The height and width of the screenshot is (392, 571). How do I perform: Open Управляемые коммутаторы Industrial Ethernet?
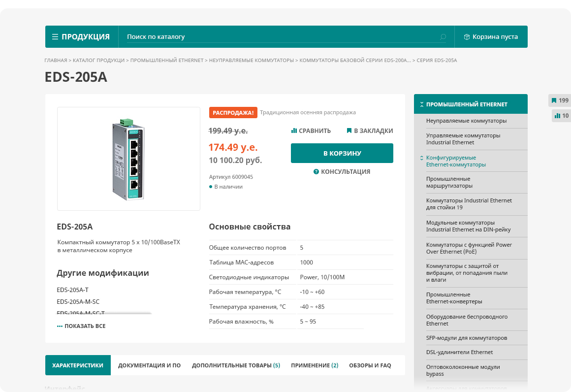click(463, 139)
